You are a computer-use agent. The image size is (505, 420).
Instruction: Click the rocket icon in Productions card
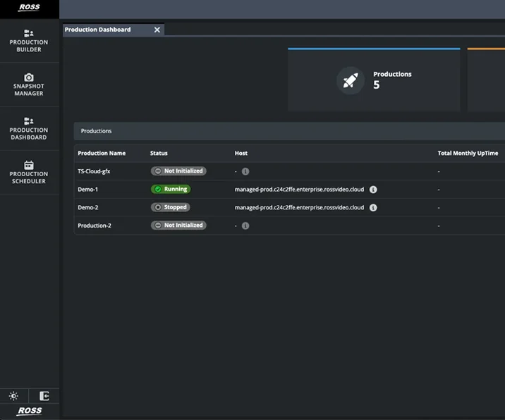[351, 80]
